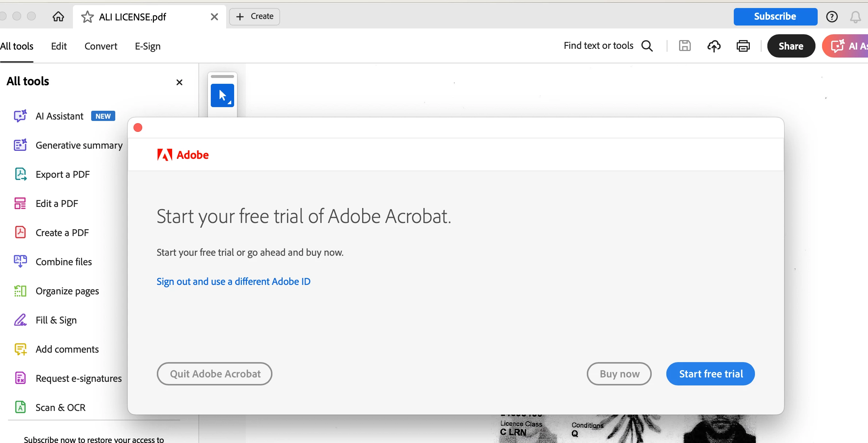This screenshot has height=443, width=868.
Task: Open Combine files tool
Action: click(63, 262)
